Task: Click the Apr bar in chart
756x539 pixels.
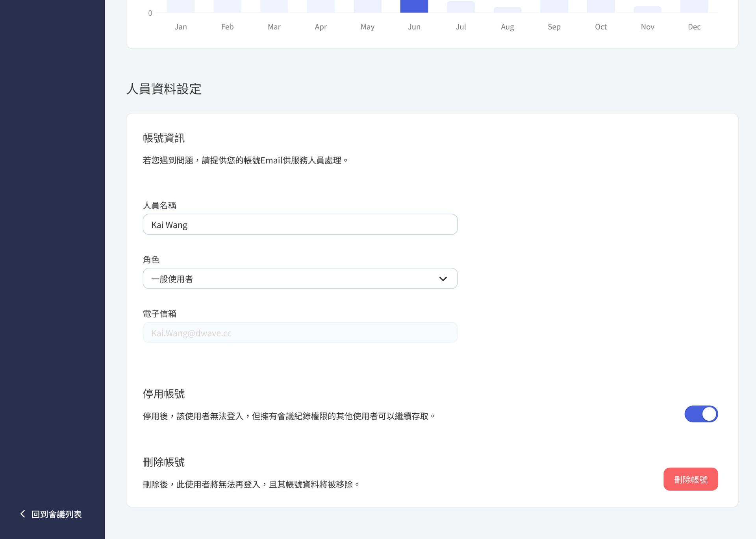Action: pos(321,6)
